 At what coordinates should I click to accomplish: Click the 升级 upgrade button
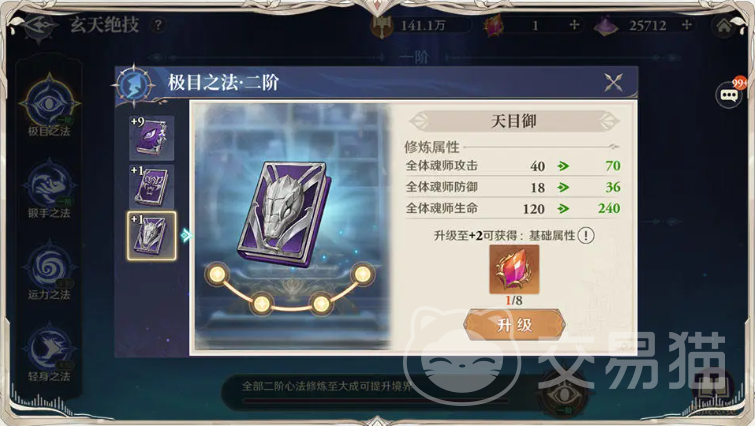(x=514, y=325)
